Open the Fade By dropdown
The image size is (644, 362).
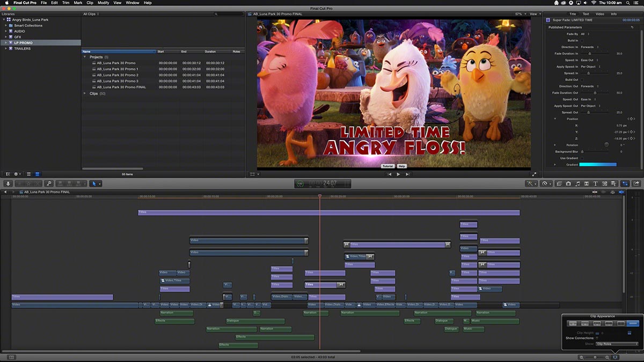point(584,34)
